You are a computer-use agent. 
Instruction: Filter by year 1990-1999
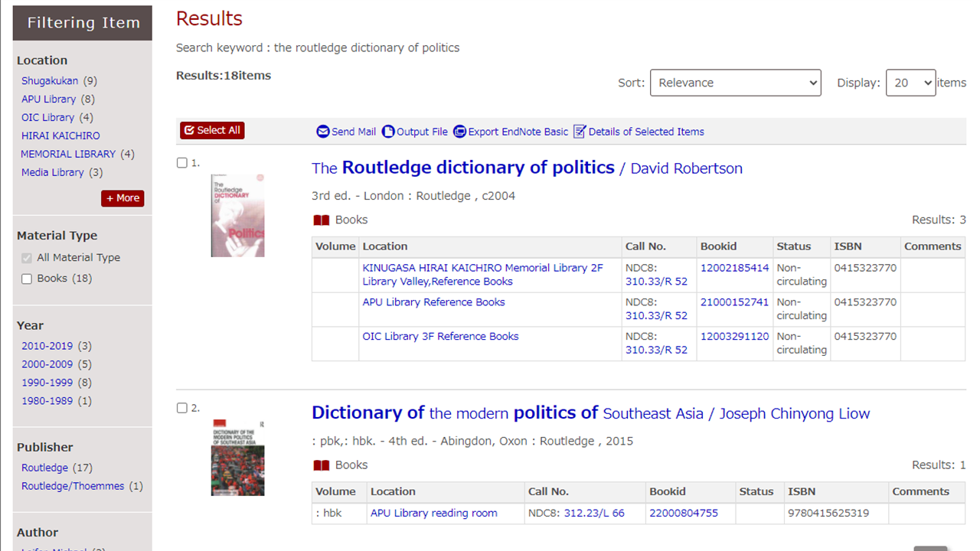(x=47, y=383)
